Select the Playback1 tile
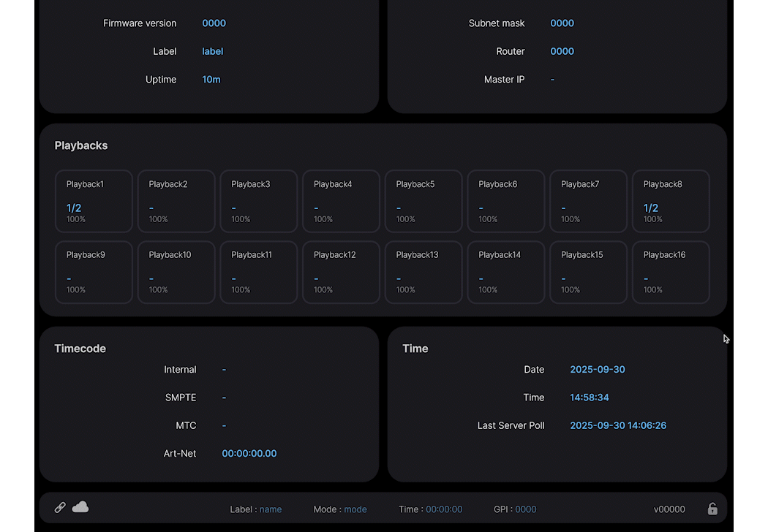768x532 pixels. pos(94,201)
